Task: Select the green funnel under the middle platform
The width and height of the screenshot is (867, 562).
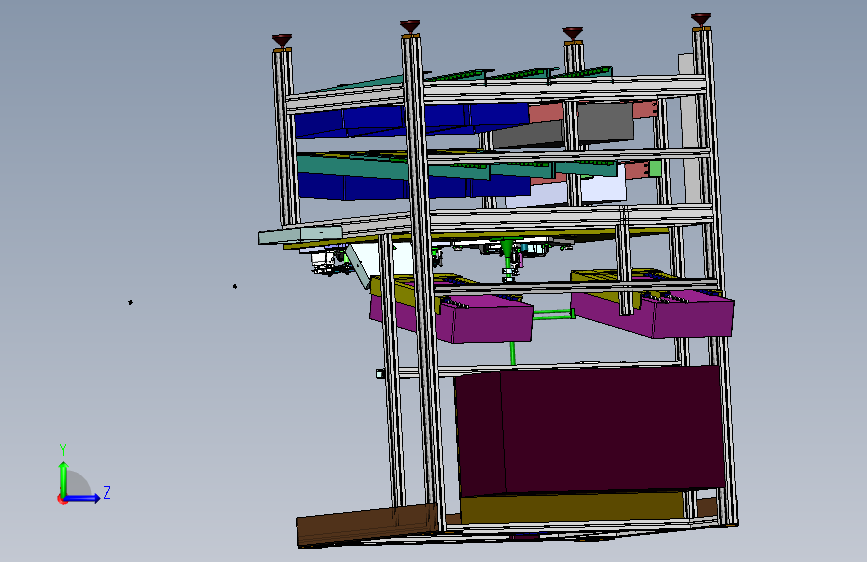Action: pos(507,248)
